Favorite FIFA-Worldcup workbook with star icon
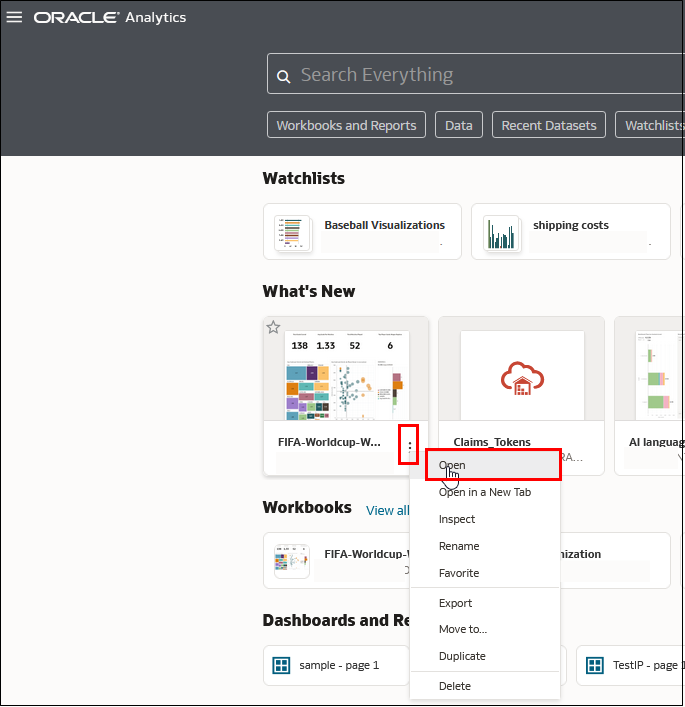685x707 pixels. click(x=273, y=327)
